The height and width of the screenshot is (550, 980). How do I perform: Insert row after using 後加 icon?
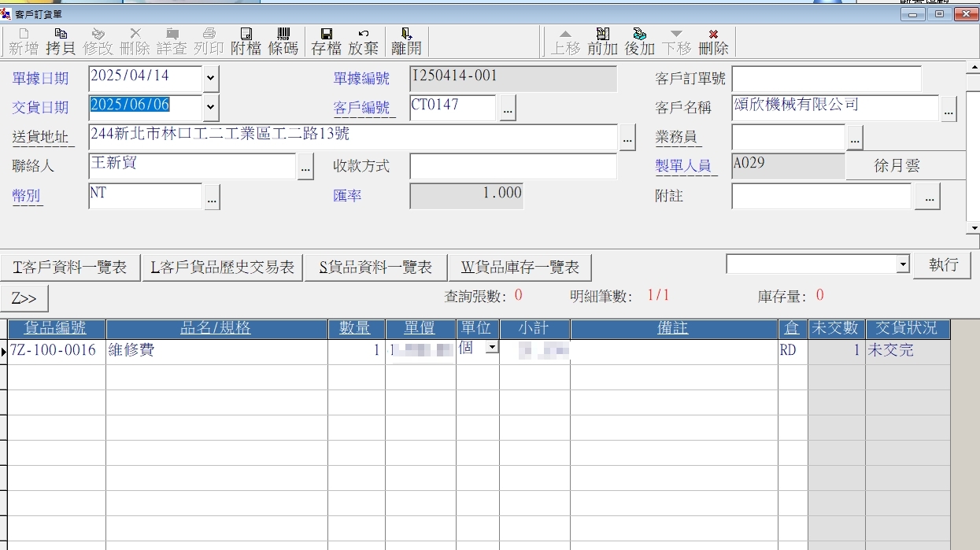click(639, 41)
